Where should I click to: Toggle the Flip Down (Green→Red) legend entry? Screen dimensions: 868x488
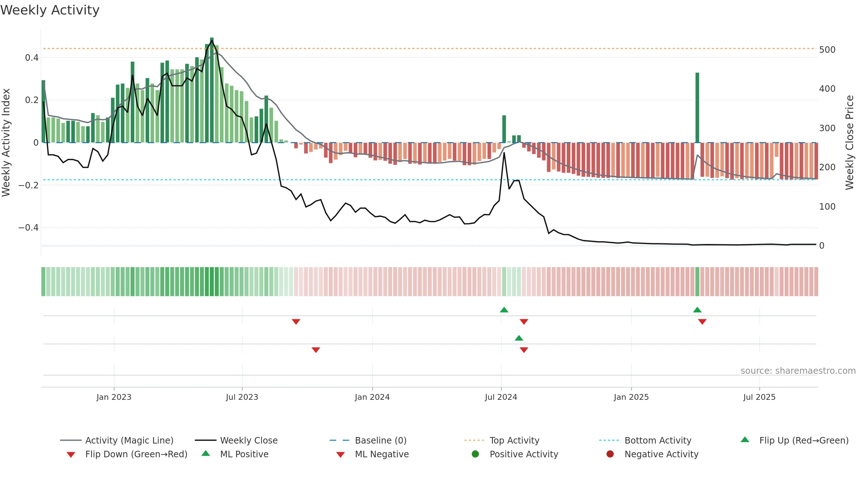pos(127,454)
